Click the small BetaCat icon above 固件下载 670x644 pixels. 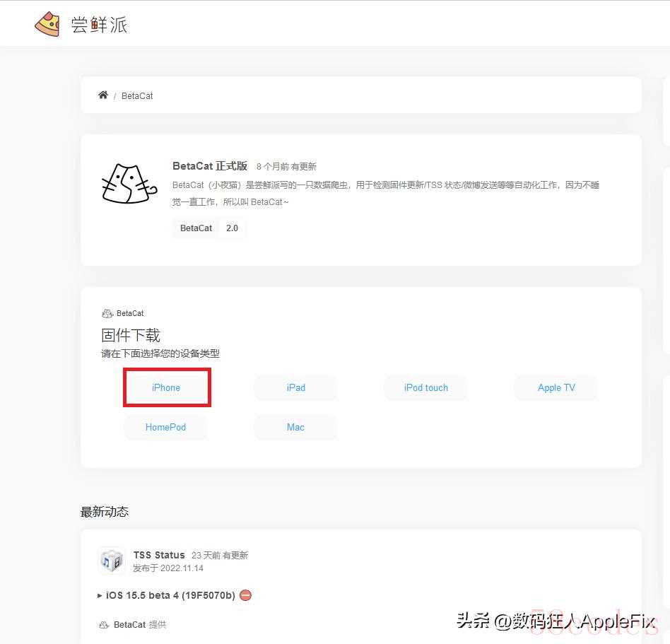(x=107, y=313)
